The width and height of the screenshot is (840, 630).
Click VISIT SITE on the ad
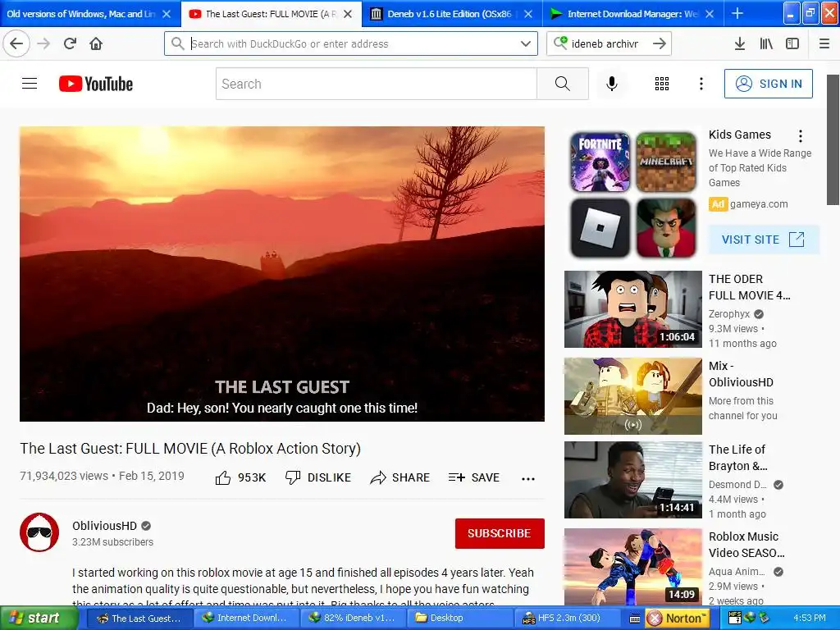coord(764,240)
